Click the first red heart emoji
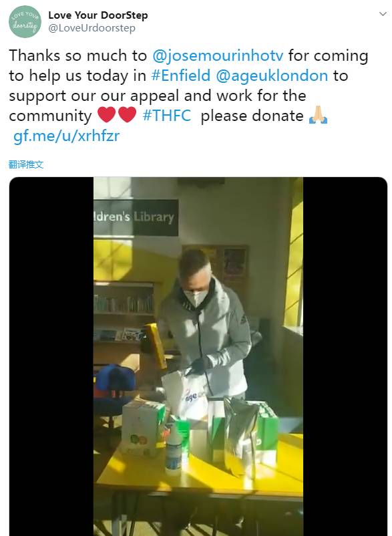 tap(107, 115)
